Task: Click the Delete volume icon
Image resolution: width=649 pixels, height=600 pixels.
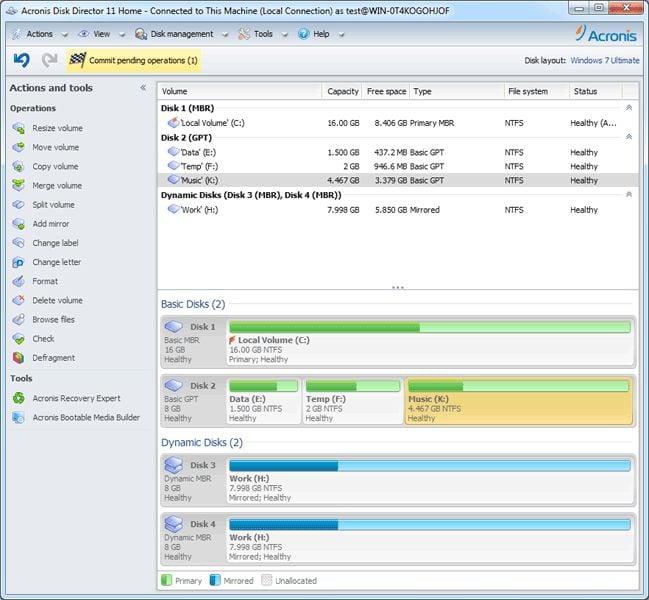Action: point(19,300)
